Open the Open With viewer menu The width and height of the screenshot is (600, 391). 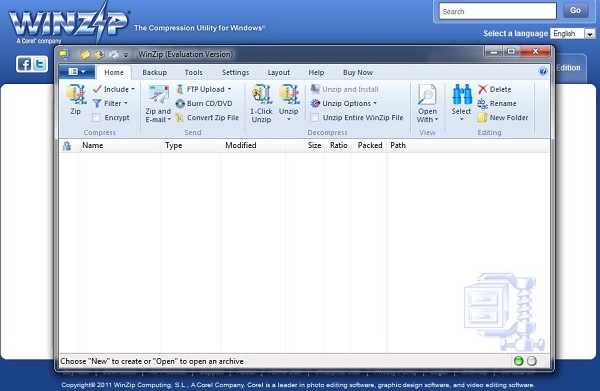(427, 103)
